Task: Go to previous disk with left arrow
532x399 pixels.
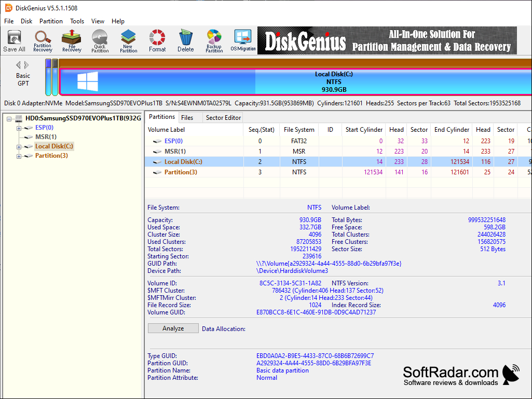Action: (x=18, y=65)
